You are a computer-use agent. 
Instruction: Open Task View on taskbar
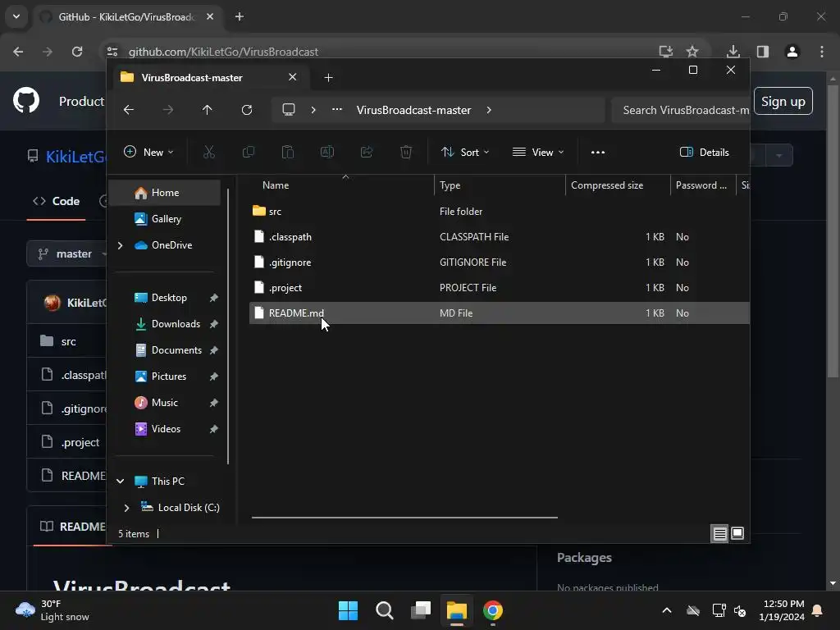pos(421,610)
